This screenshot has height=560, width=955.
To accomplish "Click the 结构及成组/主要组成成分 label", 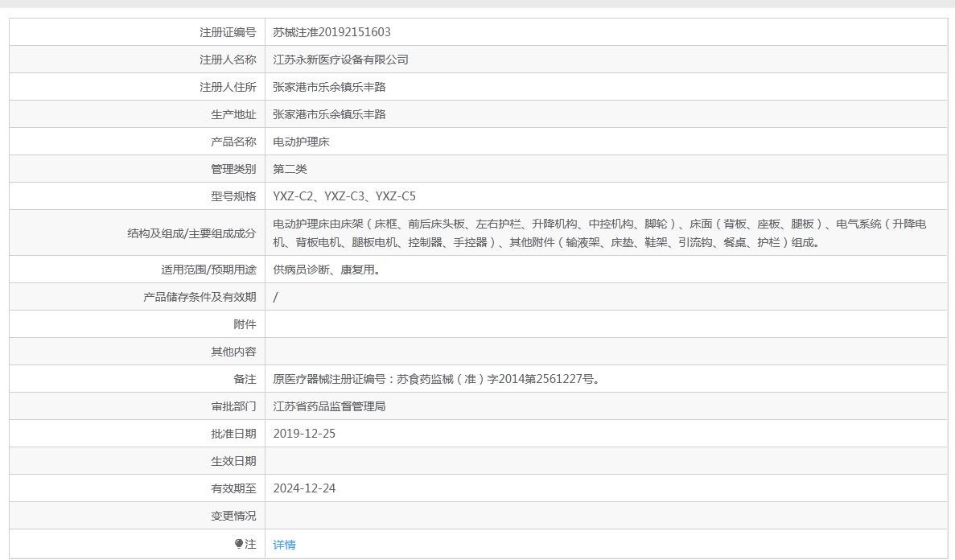I will pyautogui.click(x=191, y=233).
